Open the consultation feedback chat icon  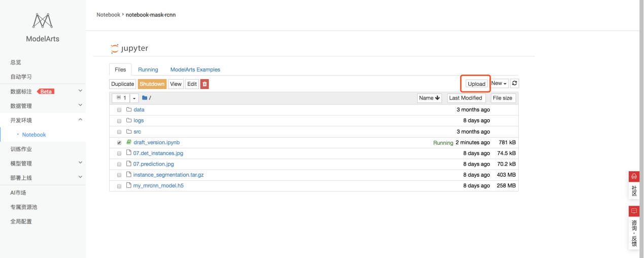634,211
